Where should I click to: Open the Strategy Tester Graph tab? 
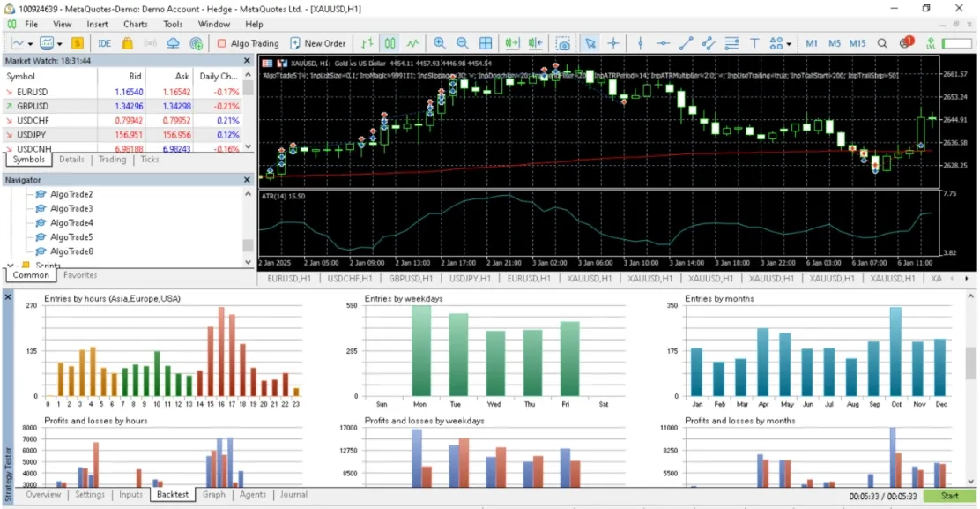(x=214, y=495)
